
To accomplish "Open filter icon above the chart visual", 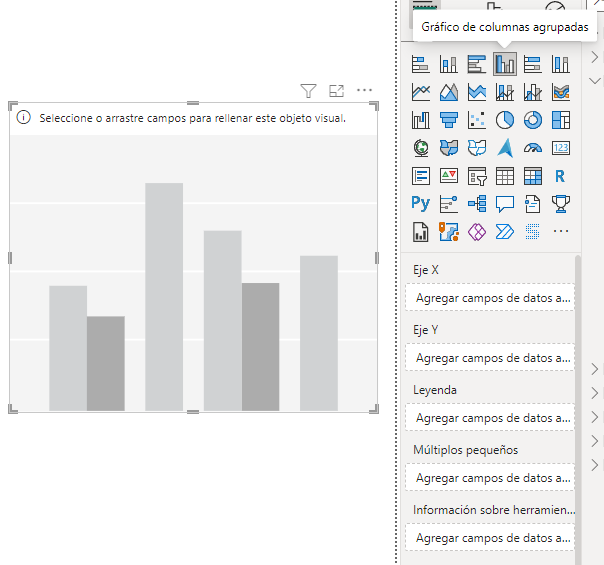I will pyautogui.click(x=308, y=91).
